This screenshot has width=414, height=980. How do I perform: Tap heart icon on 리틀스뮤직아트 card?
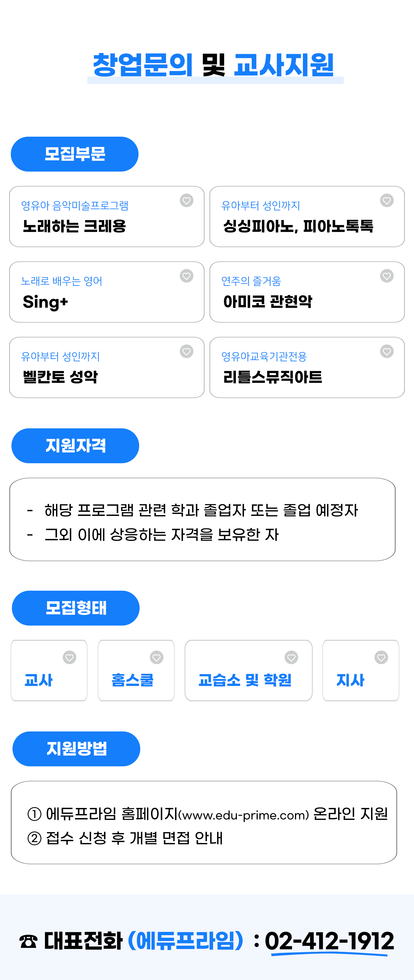coord(387,351)
